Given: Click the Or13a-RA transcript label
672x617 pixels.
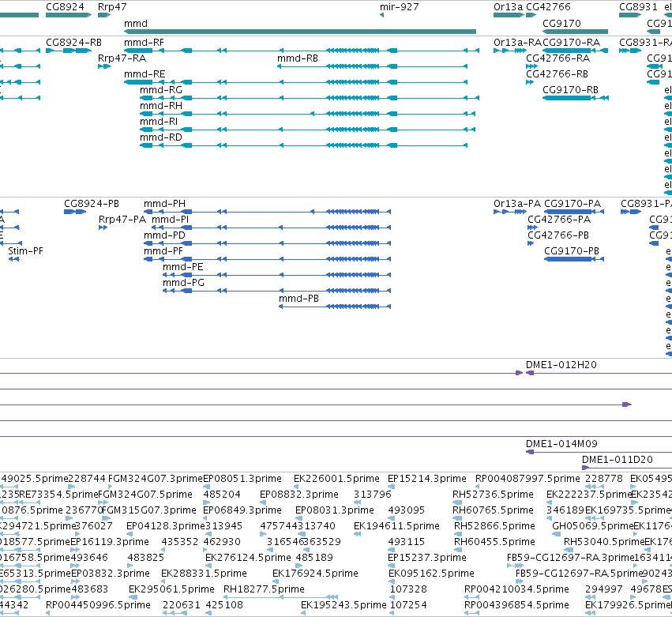Looking at the screenshot, I should [517, 43].
